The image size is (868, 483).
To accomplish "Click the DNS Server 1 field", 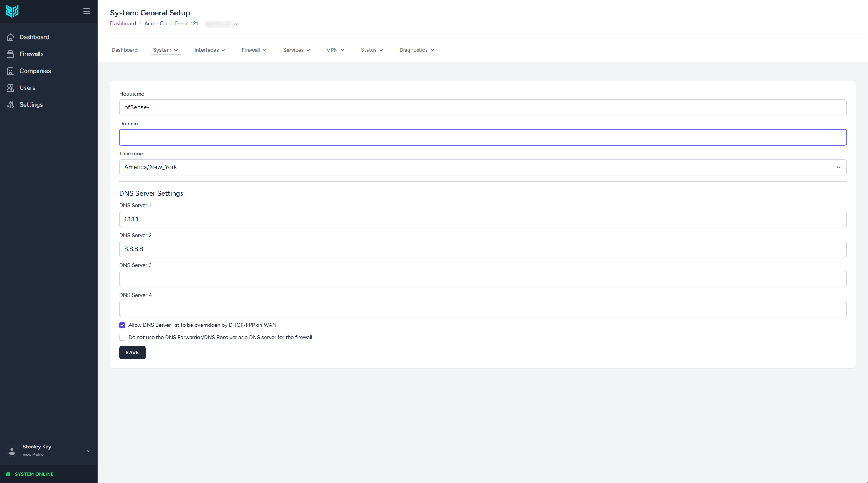I will [x=483, y=219].
